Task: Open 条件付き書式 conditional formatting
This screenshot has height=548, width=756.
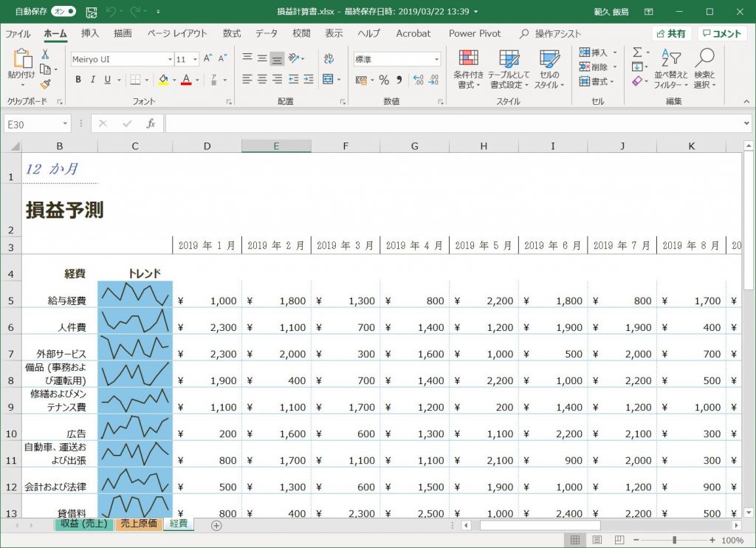Action: coord(468,68)
